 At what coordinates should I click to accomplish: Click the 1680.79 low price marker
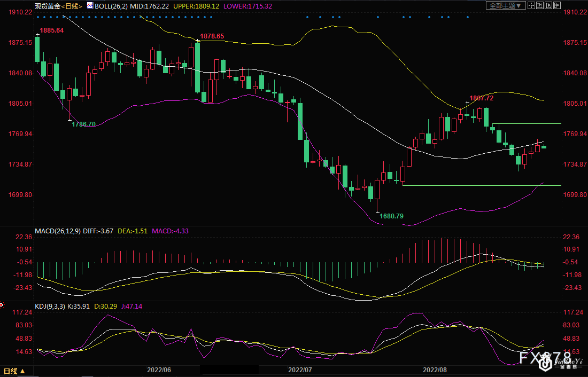point(391,216)
